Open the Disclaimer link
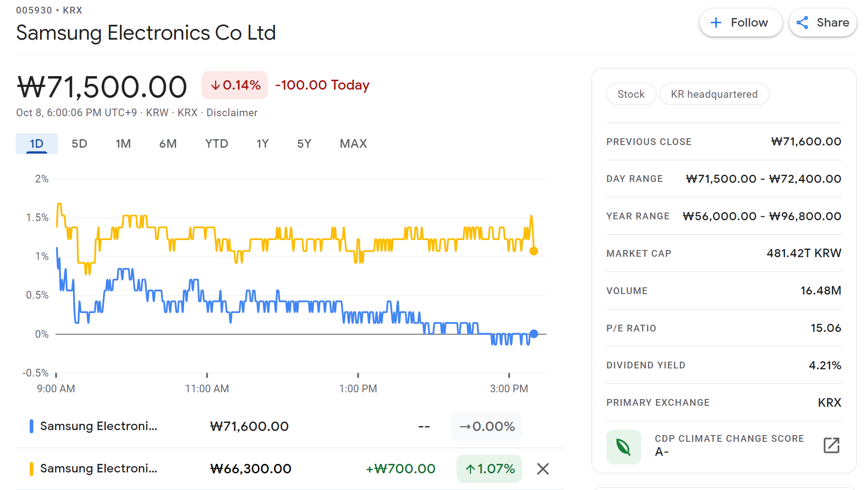 coord(232,113)
